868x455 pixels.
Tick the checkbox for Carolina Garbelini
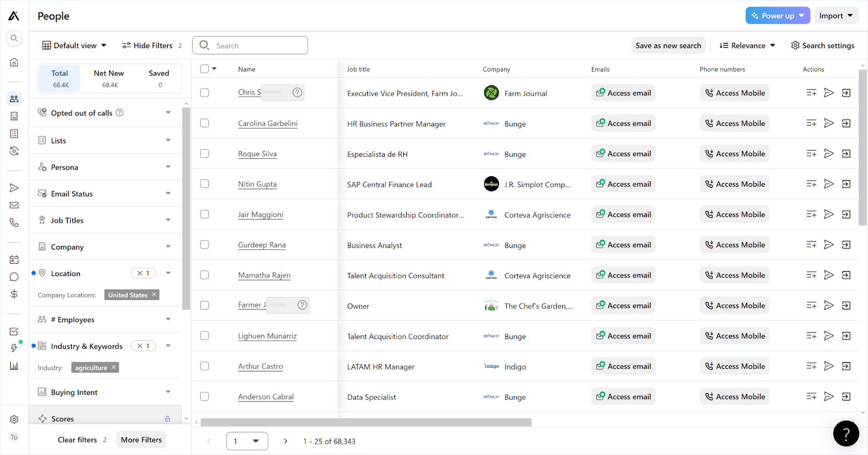205,123
